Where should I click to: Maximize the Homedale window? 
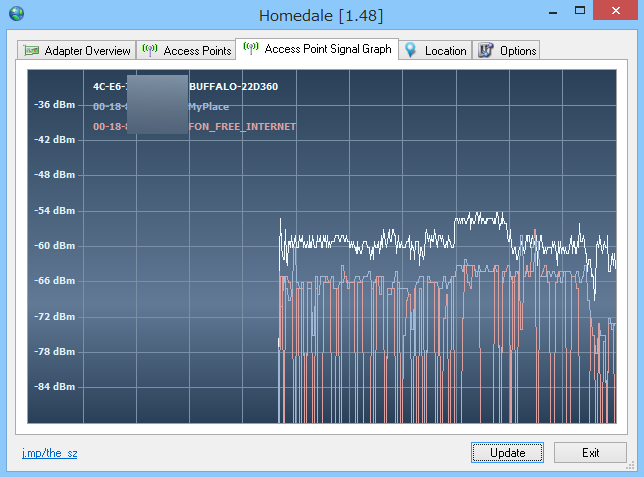580,11
